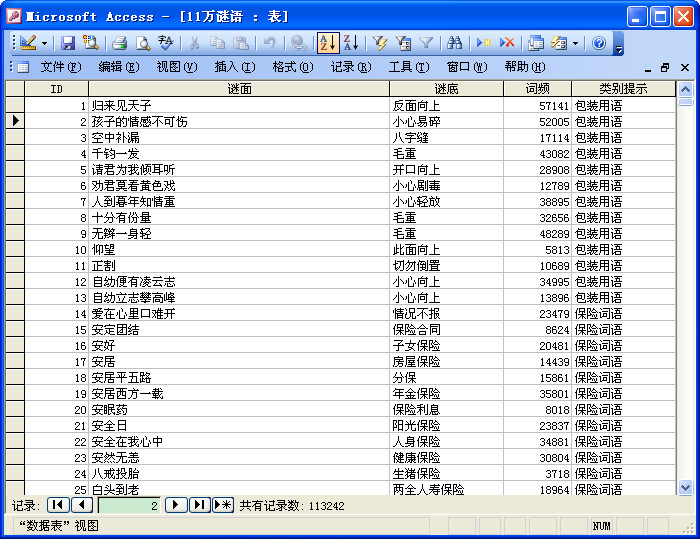This screenshot has width=700, height=539.
Task: Click the Spelling check icon
Action: [x=166, y=43]
